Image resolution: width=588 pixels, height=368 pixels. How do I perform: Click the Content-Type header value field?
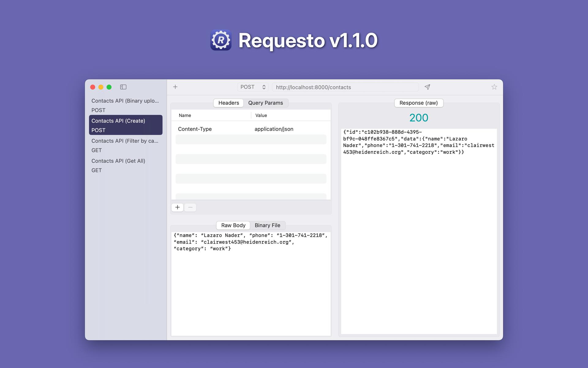274,129
